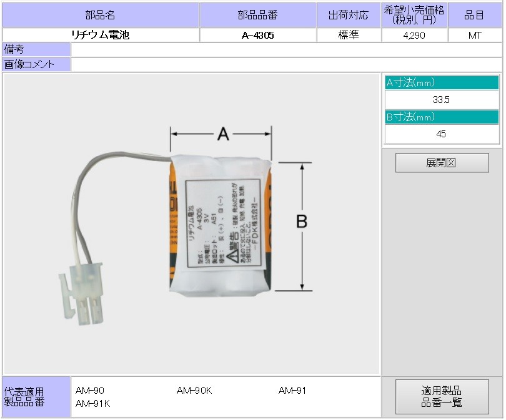This screenshot has height=420, width=506.
Task: Click the price value 4,290
Action: coord(414,35)
